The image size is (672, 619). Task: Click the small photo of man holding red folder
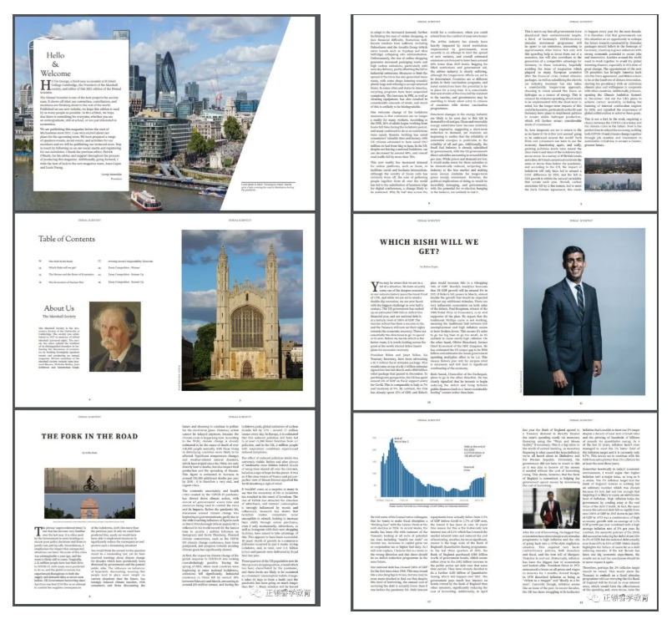coord(551,509)
